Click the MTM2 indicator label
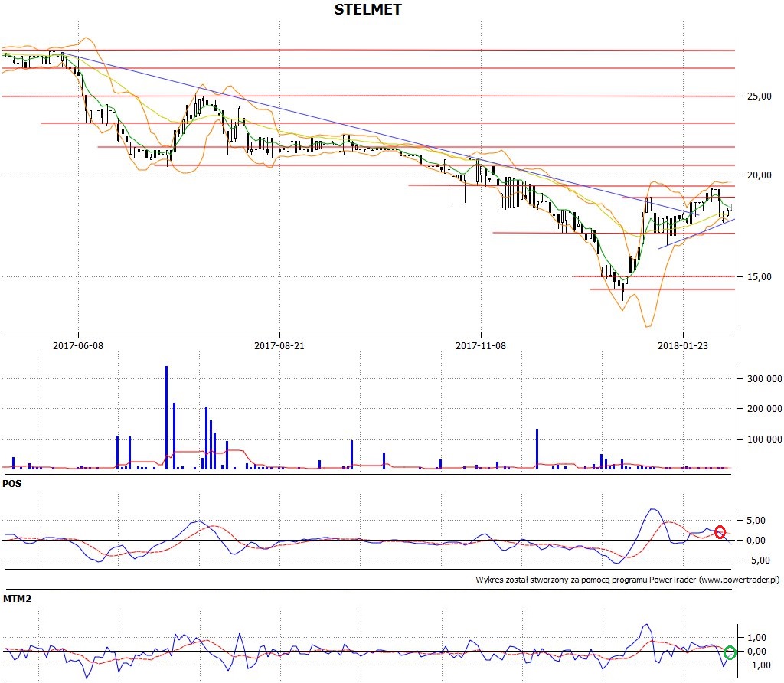 [x=17, y=599]
